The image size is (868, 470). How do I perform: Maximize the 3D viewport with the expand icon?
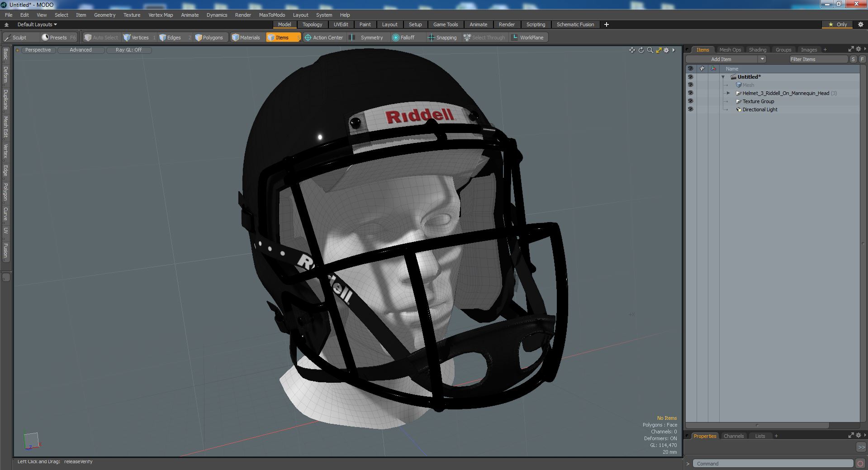pyautogui.click(x=659, y=50)
